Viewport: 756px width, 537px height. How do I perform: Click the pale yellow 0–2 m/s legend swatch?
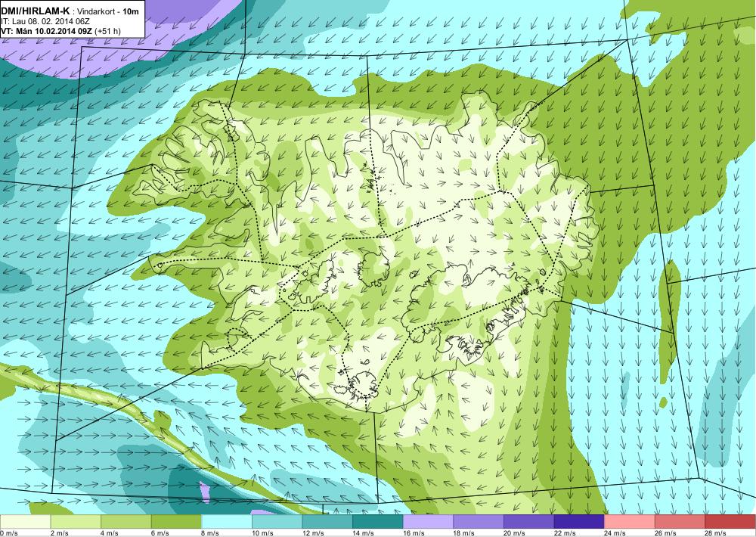pos(25,522)
